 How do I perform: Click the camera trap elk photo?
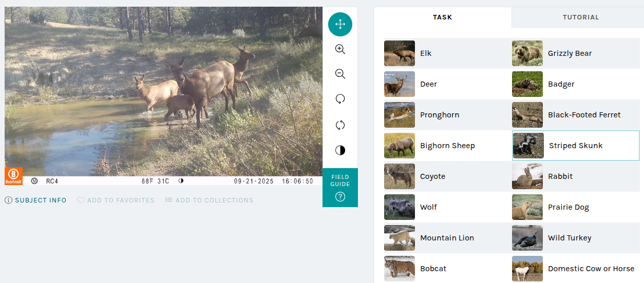(x=163, y=91)
